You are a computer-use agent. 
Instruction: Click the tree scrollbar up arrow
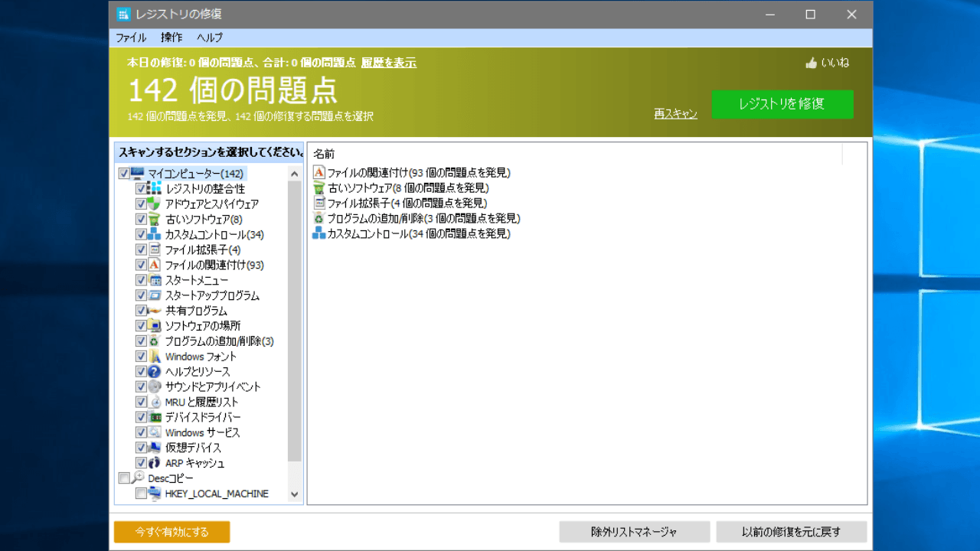point(295,174)
